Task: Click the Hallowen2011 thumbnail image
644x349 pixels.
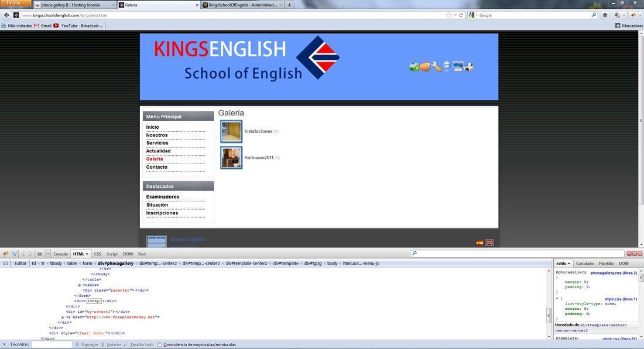Action: (231, 158)
